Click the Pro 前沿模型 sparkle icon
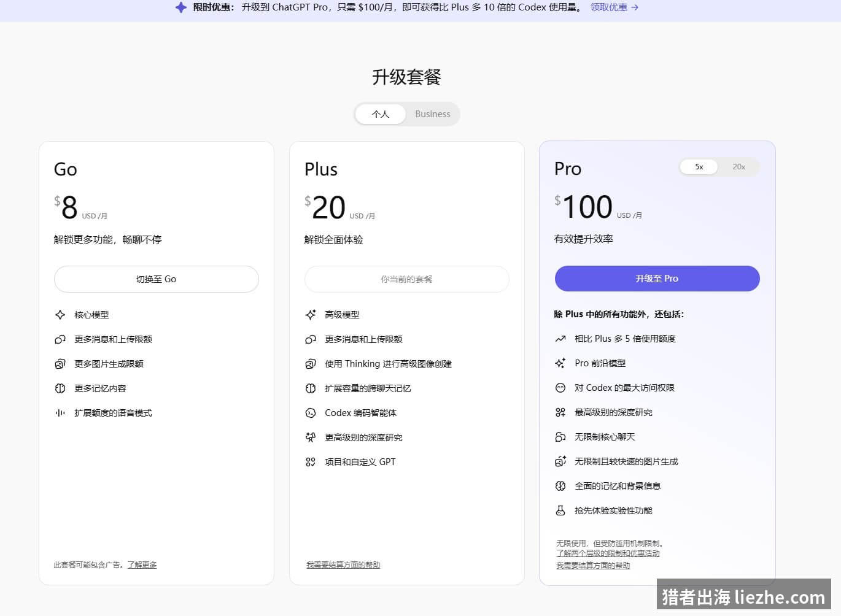This screenshot has width=841, height=616. pos(560,363)
